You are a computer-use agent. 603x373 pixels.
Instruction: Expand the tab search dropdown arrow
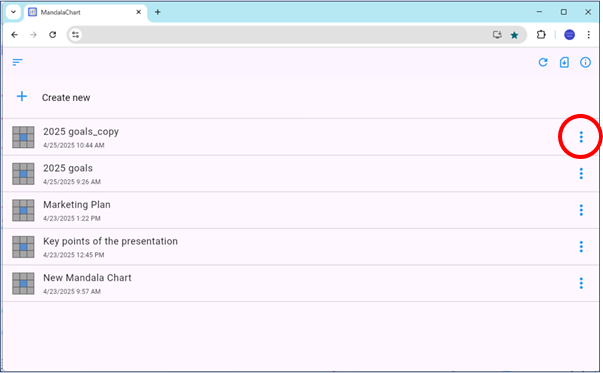(x=13, y=12)
